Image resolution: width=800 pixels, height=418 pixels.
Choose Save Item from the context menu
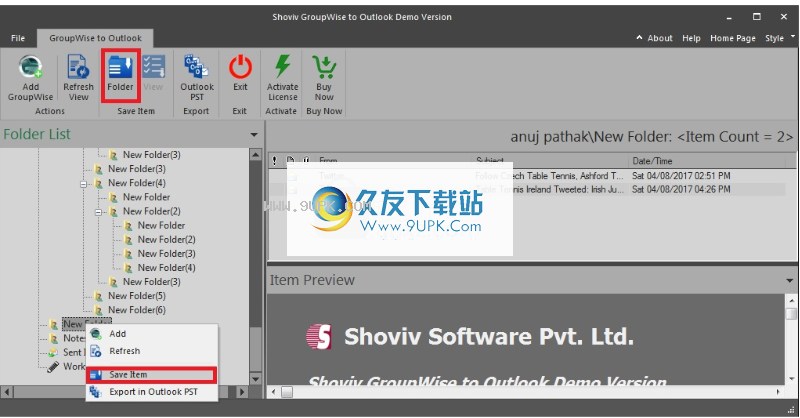[152, 375]
